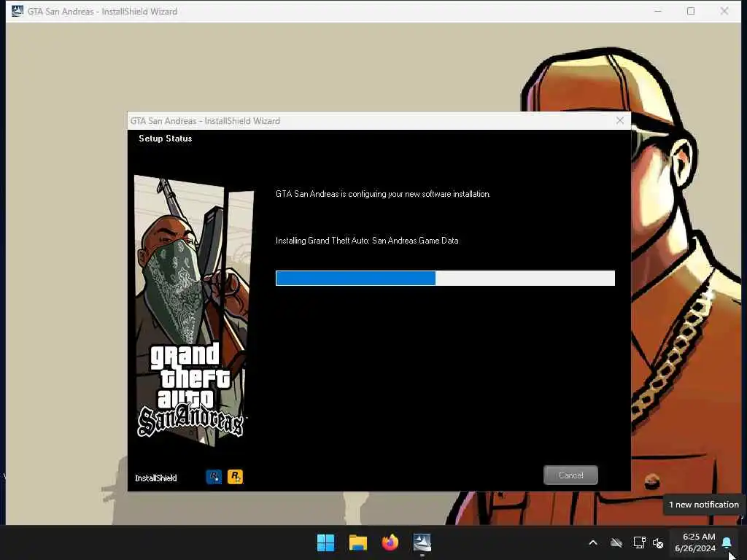The image size is (747, 560).
Task: Maximize the outer InstallShield window
Action: (691, 11)
